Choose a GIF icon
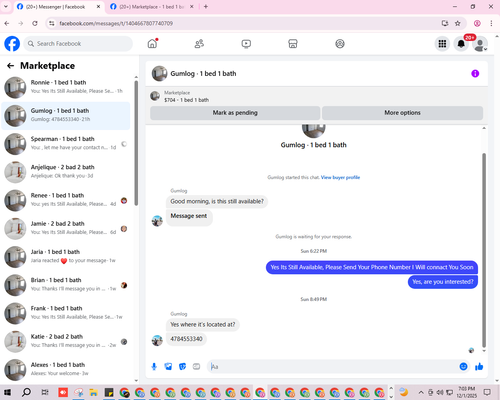 click(x=196, y=367)
